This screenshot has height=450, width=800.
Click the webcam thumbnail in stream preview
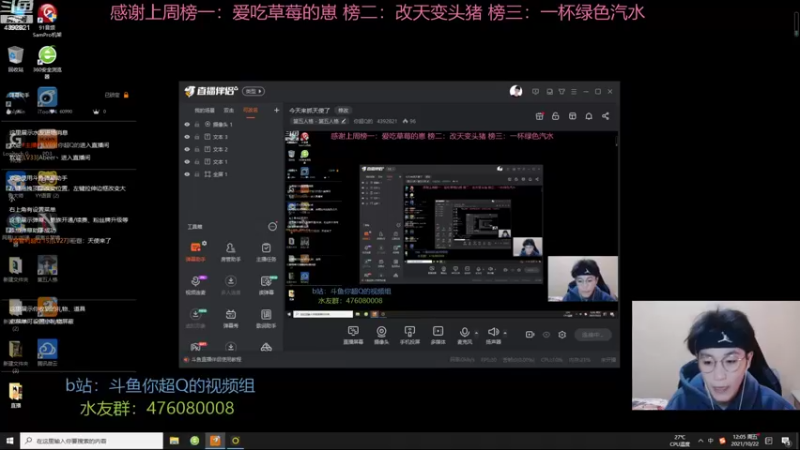click(583, 279)
